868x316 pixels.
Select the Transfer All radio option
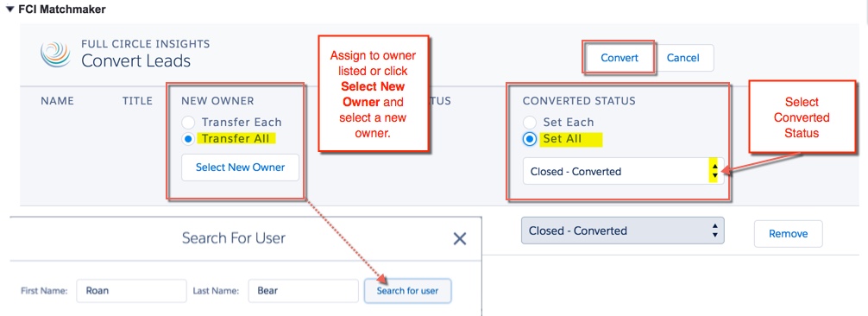point(189,139)
